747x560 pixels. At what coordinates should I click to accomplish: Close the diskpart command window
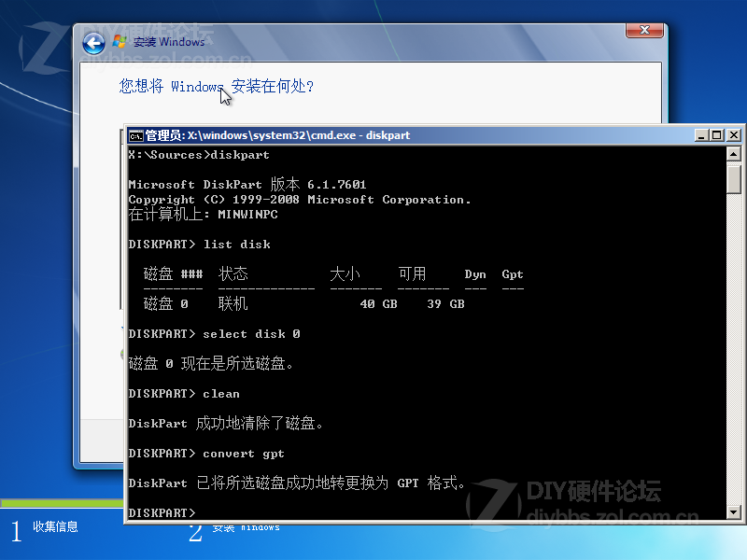click(x=734, y=135)
